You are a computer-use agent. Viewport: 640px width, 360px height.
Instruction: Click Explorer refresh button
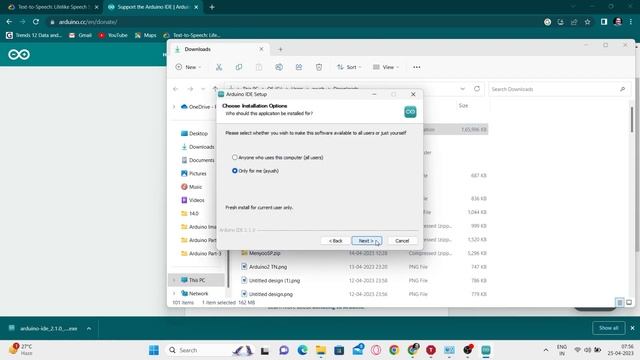[x=477, y=89]
